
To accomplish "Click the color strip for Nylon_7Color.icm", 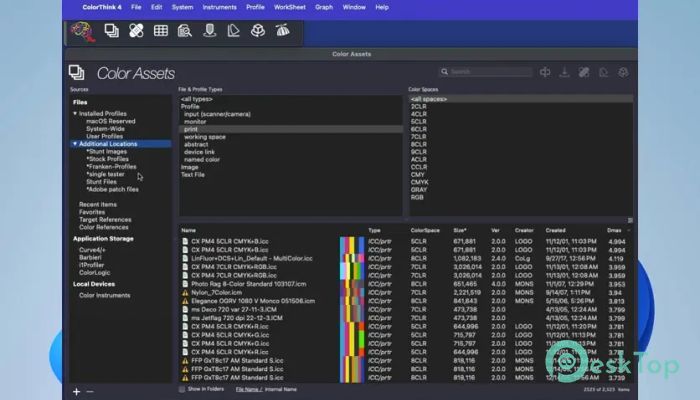I will pyautogui.click(x=352, y=293).
